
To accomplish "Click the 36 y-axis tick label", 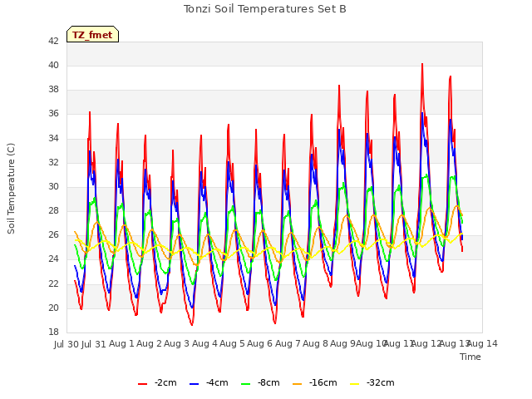I will (53, 114).
